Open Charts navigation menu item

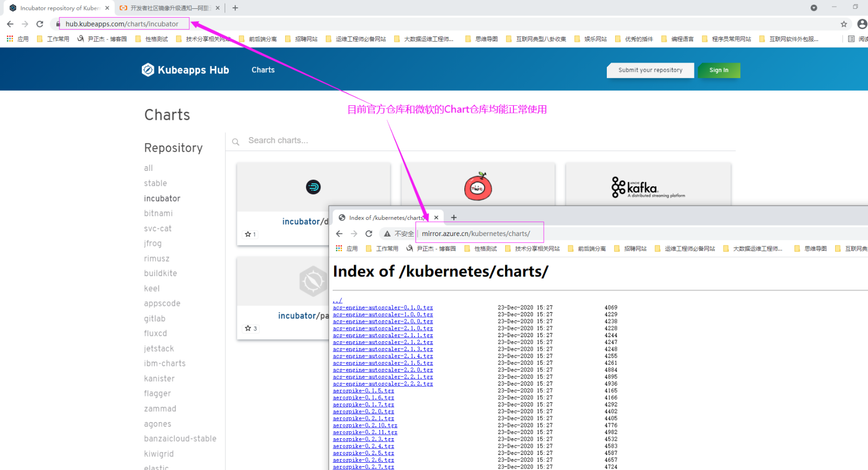tap(263, 70)
